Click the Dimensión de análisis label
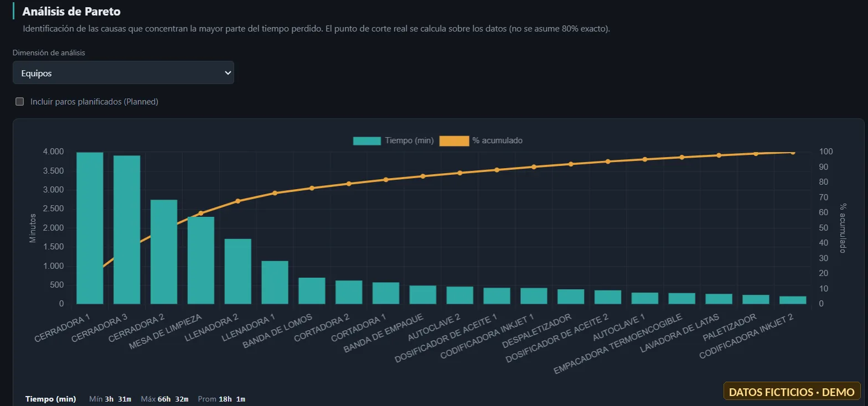This screenshot has width=868, height=406. click(49, 53)
